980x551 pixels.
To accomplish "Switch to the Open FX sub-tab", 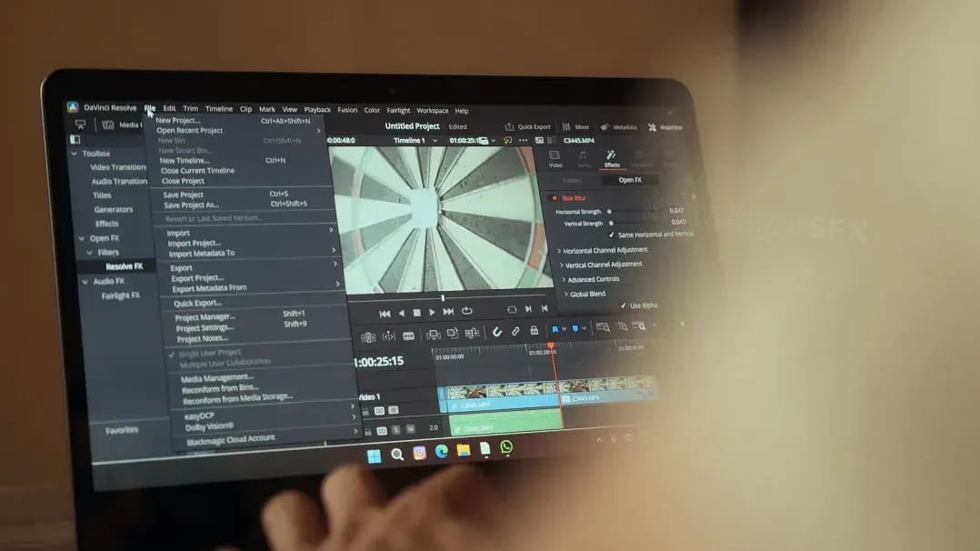I will pos(630,180).
